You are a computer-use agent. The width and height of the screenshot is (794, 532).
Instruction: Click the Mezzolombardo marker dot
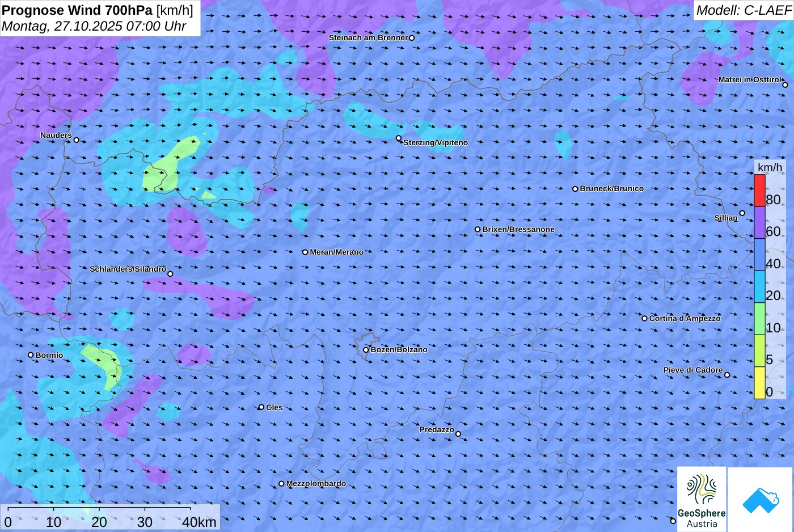click(x=281, y=484)
